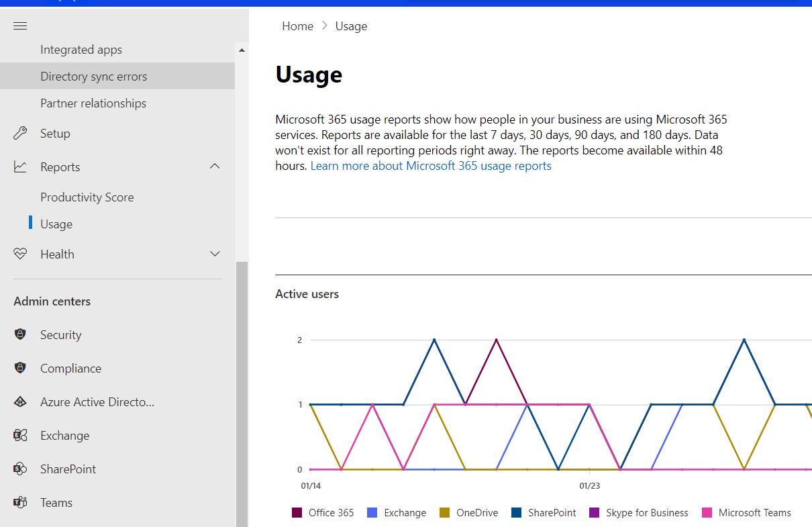The height and width of the screenshot is (527, 812).
Task: Toggle Skype for Business legend swatch
Action: 594,513
